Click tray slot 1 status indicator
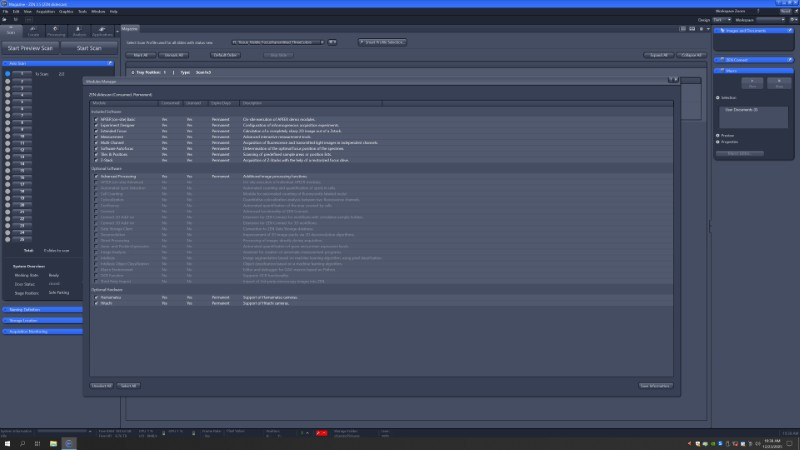Screen dimensions: 800x450 point(8,73)
